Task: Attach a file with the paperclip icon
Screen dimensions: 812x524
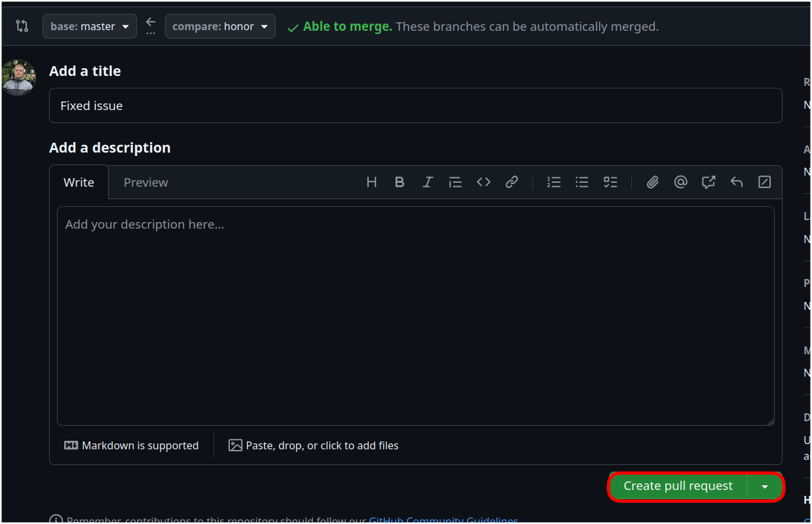Action: click(652, 181)
